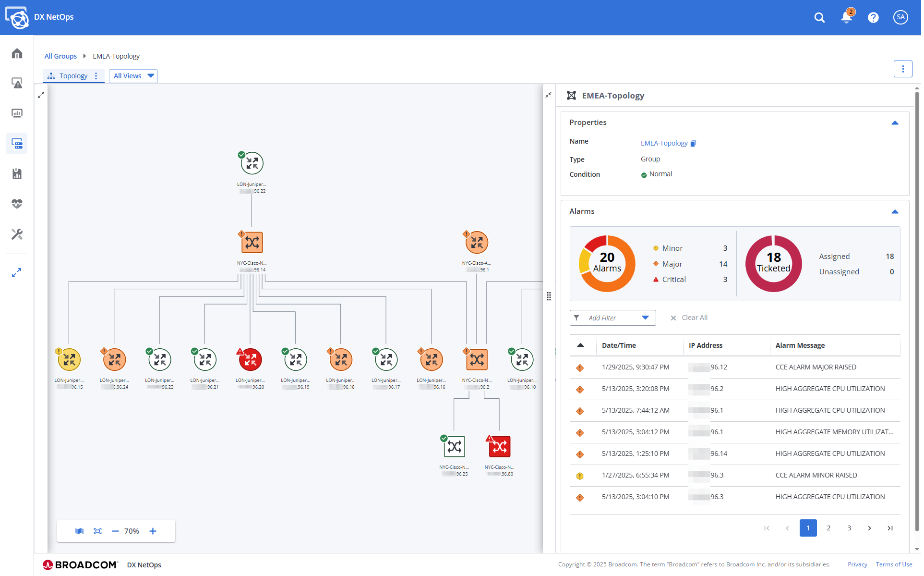The image size is (924, 576).
Task: Collapse the Alarms section
Action: tap(895, 211)
